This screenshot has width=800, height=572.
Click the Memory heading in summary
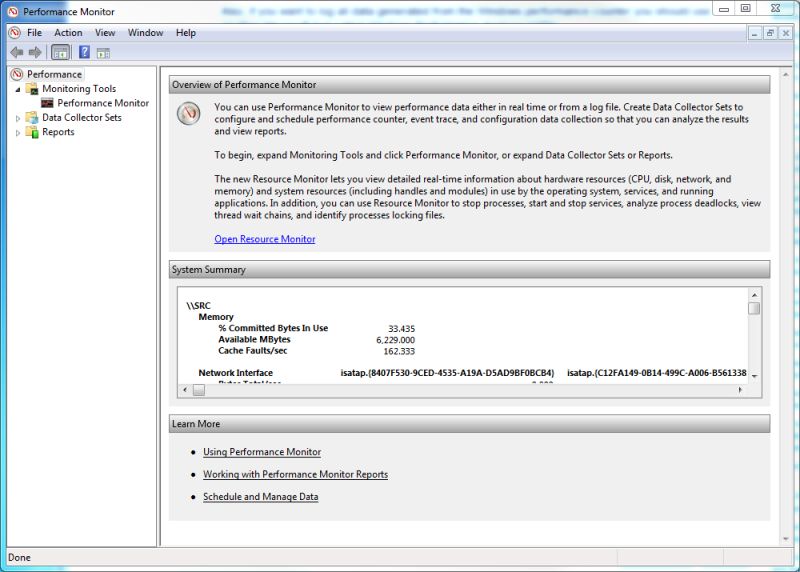tap(216, 317)
